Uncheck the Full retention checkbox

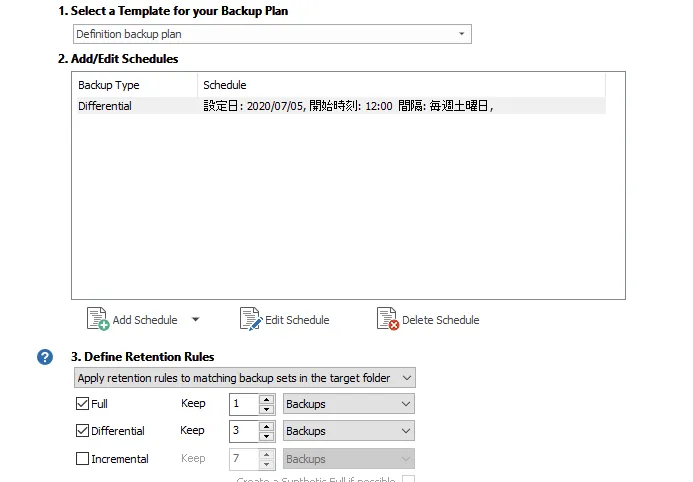coord(82,403)
